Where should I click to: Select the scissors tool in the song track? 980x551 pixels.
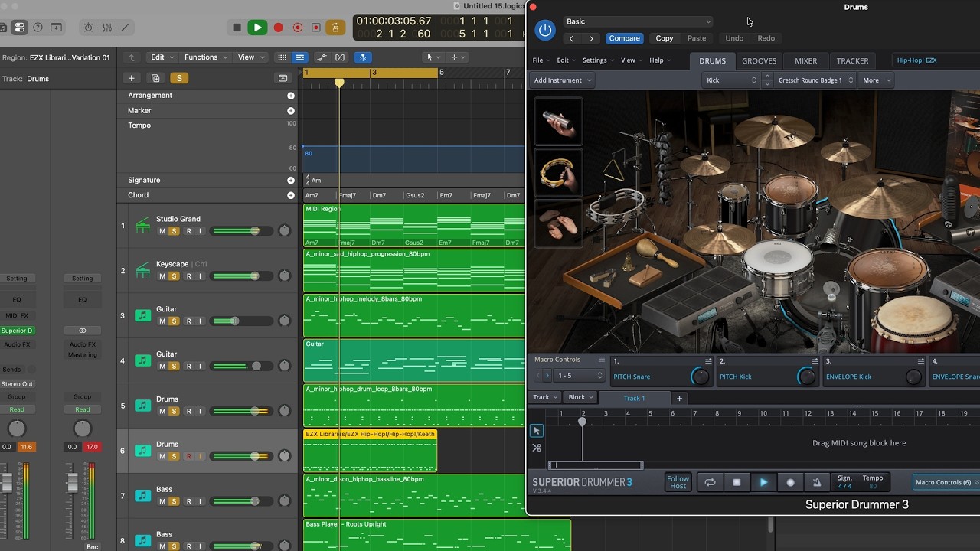click(537, 448)
